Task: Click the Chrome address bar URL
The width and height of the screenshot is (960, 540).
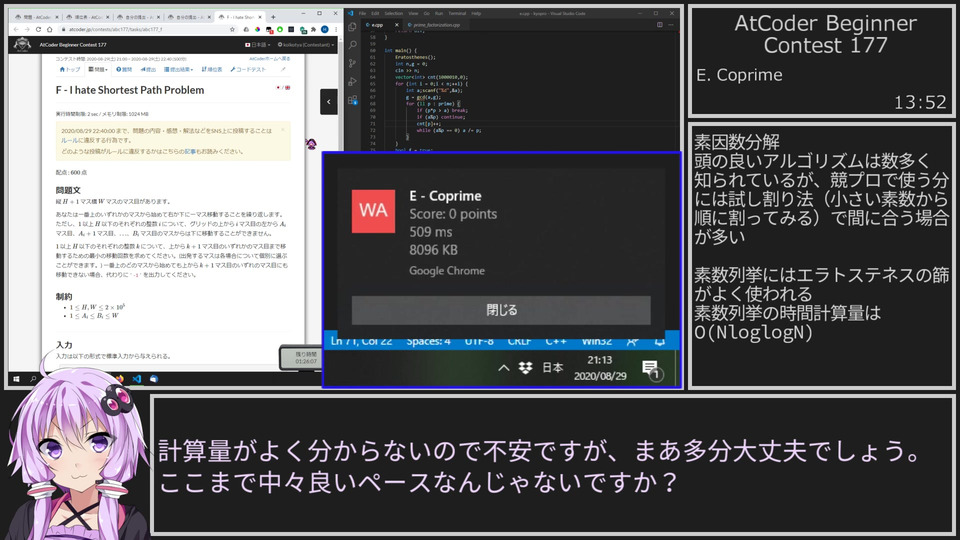Action: tap(116, 29)
